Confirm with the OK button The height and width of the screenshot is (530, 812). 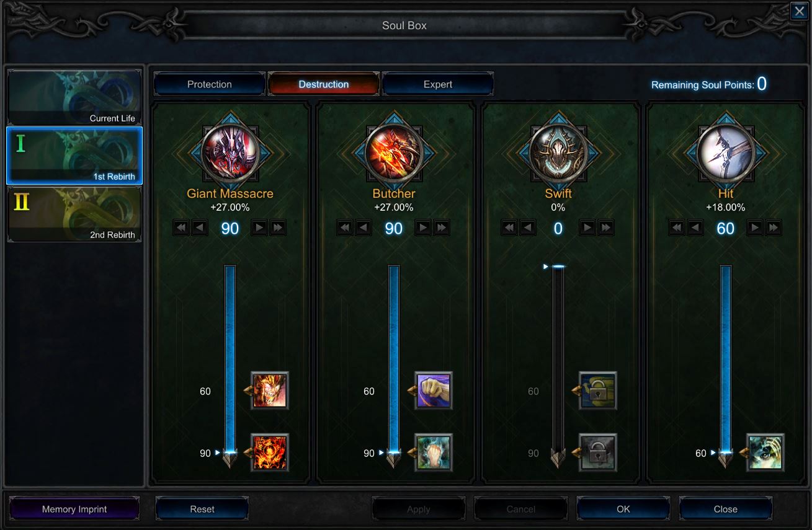(x=623, y=509)
